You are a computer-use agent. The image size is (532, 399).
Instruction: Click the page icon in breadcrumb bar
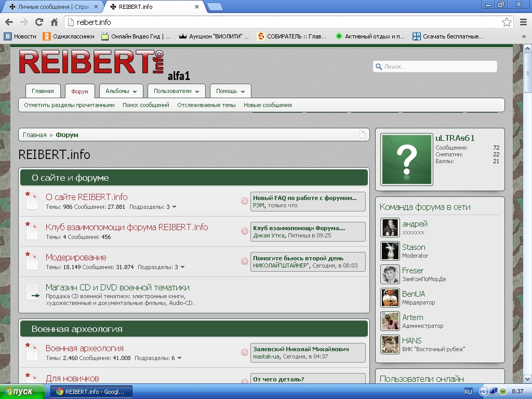coord(362,135)
